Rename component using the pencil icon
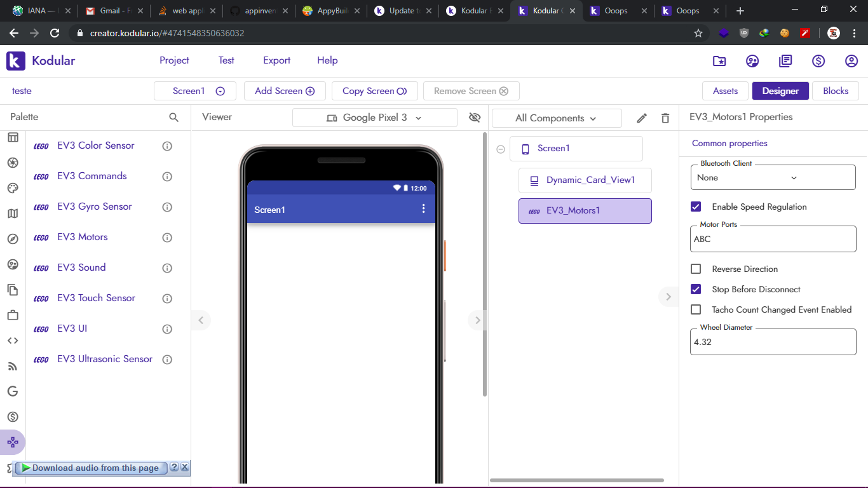The image size is (868, 488). 642,118
